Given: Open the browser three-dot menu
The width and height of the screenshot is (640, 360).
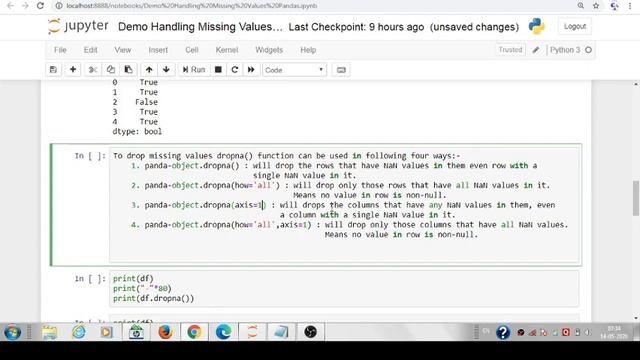Looking at the screenshot, I should (630, 6).
